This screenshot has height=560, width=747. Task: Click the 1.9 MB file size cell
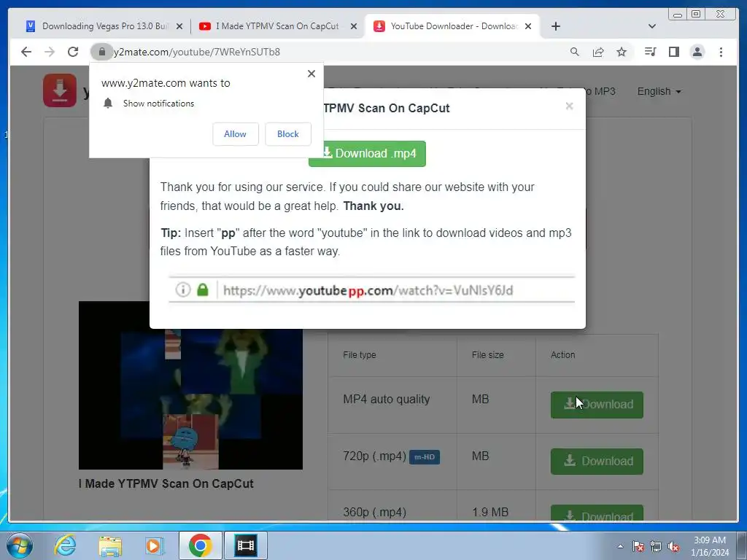click(490, 513)
